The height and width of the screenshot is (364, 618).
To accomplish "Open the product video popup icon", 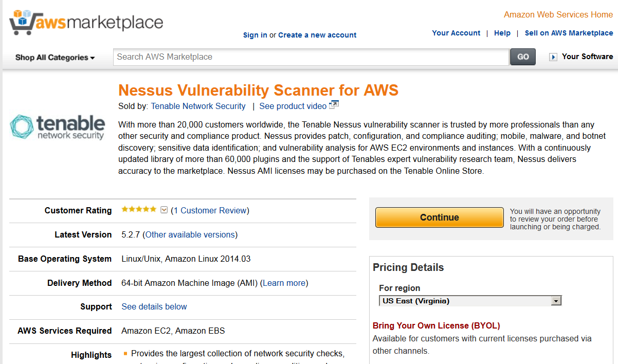I will click(334, 105).
